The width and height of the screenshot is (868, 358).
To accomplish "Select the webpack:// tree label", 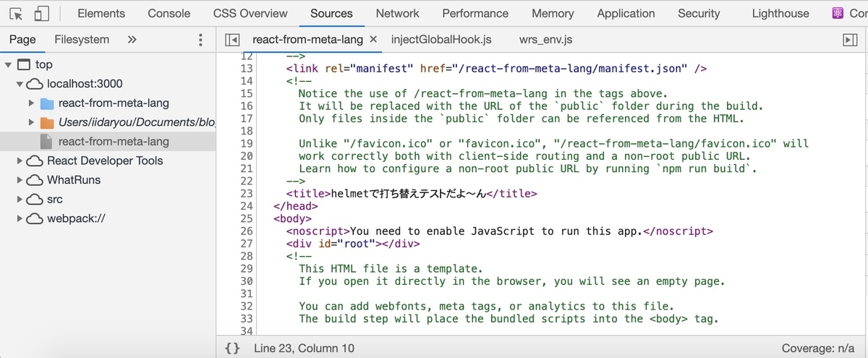I will coord(77,218).
